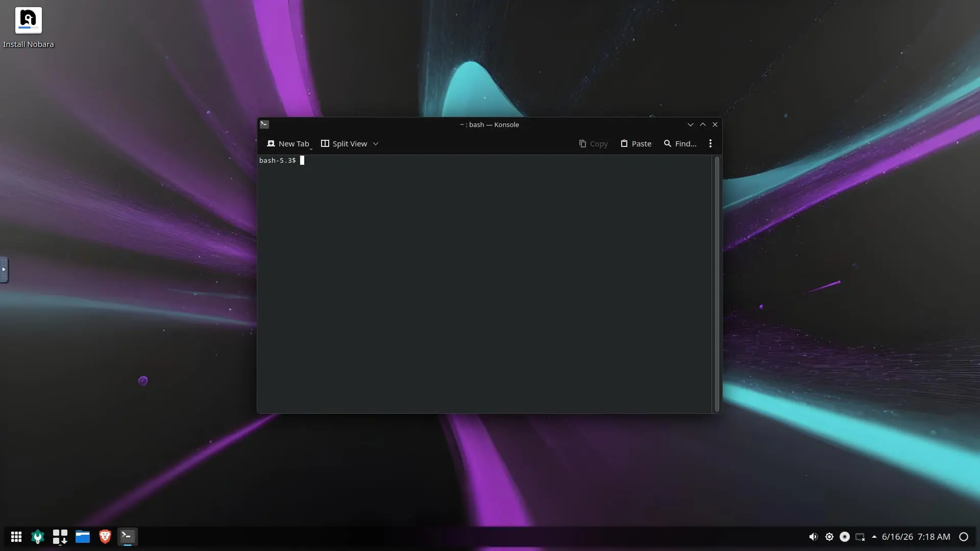Open the Dolphin file manager in taskbar
Screen dimensions: 980x551
click(83, 537)
